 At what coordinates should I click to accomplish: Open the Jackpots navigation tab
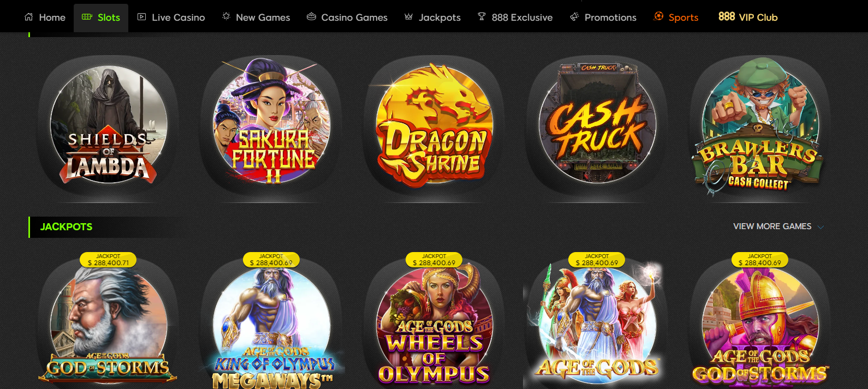(432, 17)
